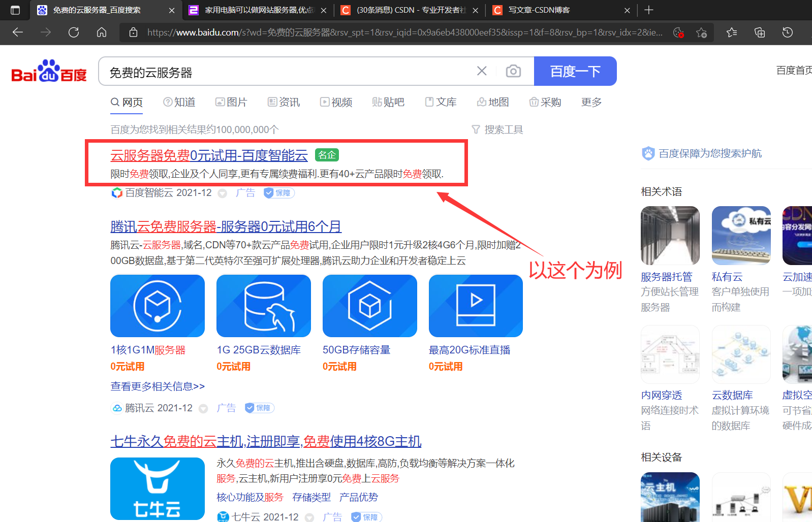
Task: Reload the page with refresh icon
Action: [74, 32]
